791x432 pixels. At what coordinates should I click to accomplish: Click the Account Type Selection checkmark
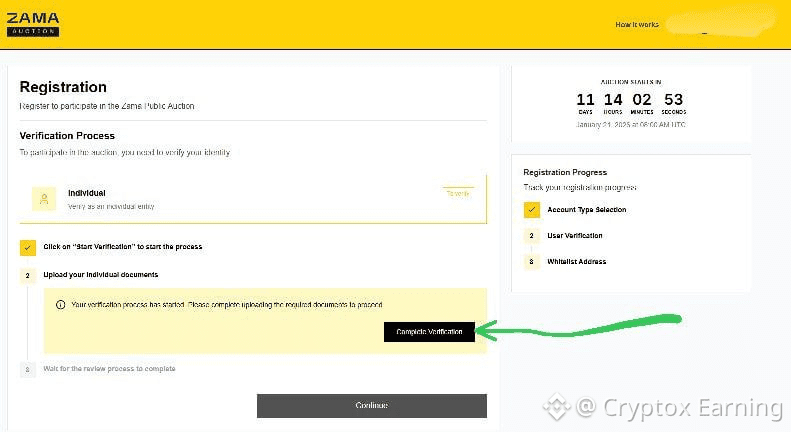(532, 209)
